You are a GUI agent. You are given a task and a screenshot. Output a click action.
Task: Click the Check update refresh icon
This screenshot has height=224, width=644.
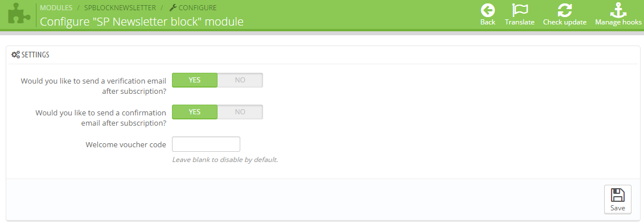565,10
